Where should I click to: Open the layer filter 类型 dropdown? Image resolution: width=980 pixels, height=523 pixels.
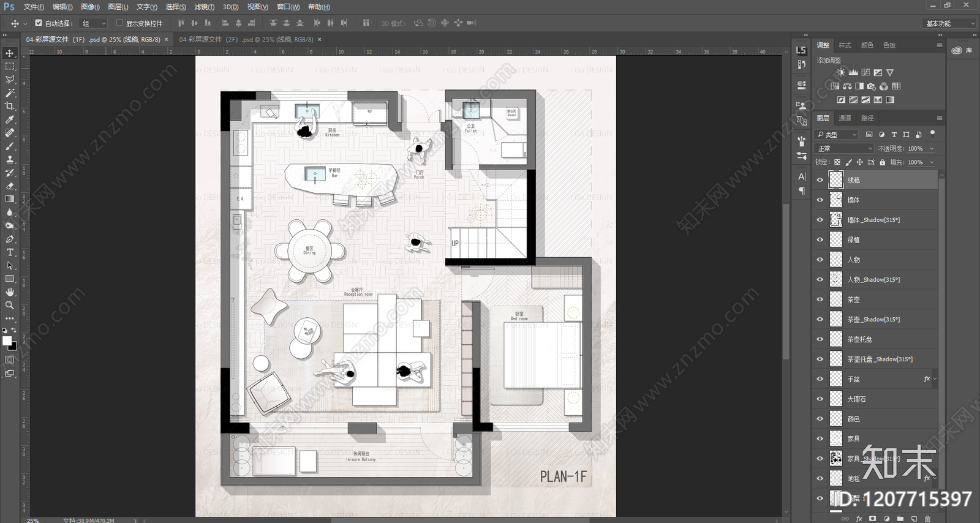pyautogui.click(x=837, y=134)
